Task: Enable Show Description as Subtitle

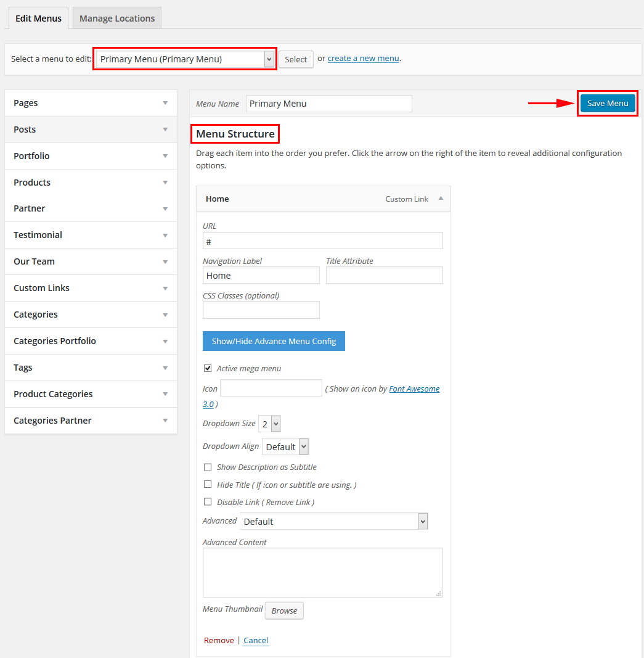Action: (208, 467)
